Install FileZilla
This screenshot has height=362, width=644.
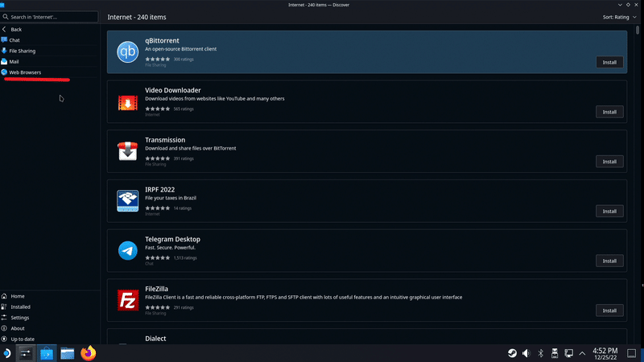(609, 311)
